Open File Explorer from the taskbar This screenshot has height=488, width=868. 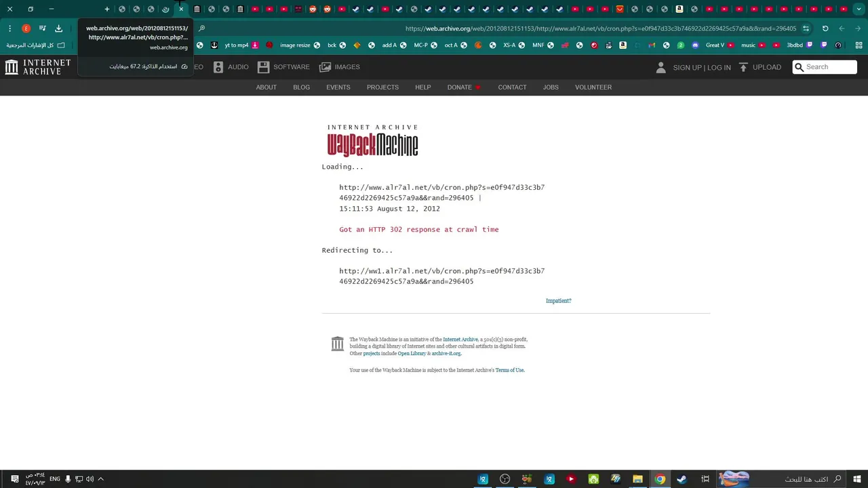point(637,479)
